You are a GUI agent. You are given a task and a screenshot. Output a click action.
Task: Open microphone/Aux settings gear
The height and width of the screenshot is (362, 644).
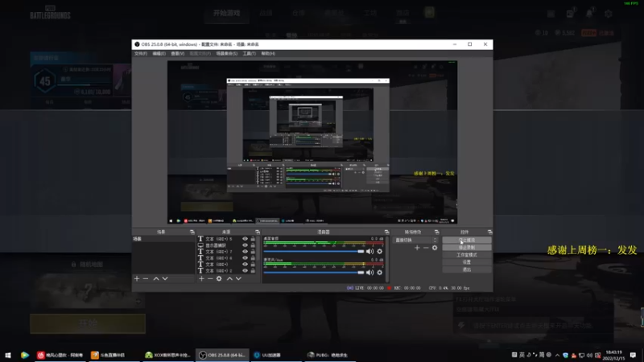pyautogui.click(x=379, y=272)
